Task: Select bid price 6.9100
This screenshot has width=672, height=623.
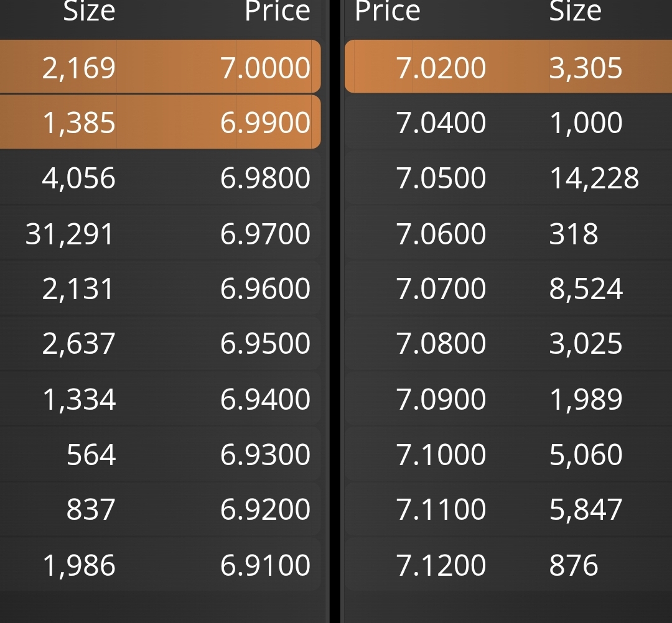Action: [x=265, y=565]
